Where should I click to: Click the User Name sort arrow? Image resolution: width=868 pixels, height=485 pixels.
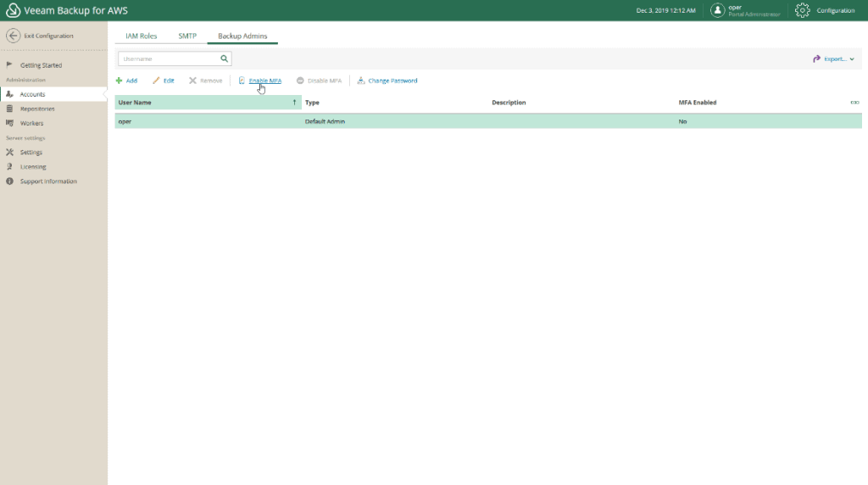[x=294, y=103]
